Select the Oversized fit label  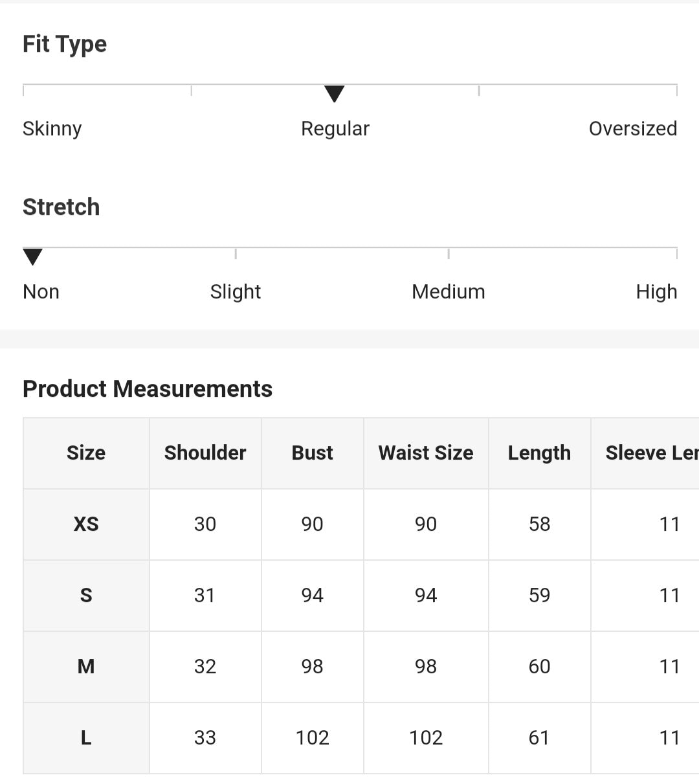(x=632, y=129)
